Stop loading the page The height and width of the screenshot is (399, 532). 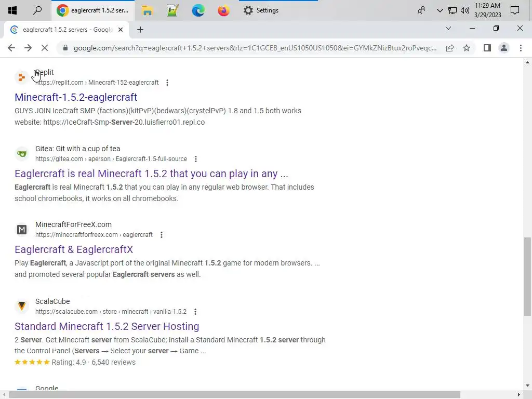45,48
